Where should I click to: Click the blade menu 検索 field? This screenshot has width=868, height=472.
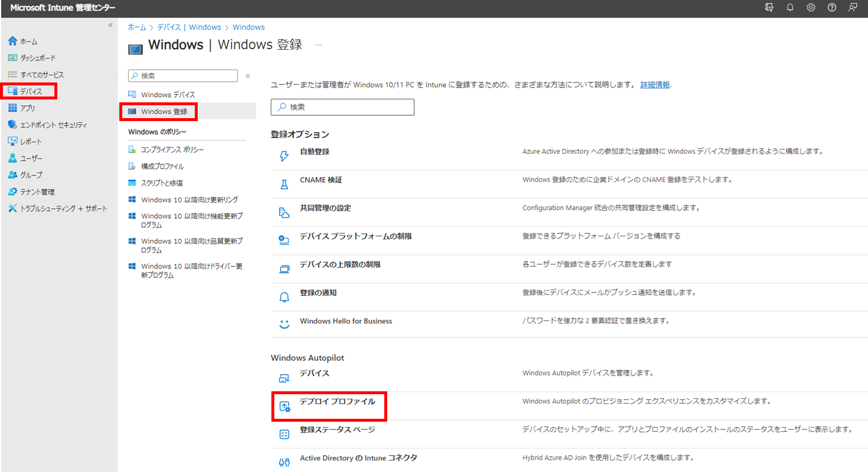point(183,76)
